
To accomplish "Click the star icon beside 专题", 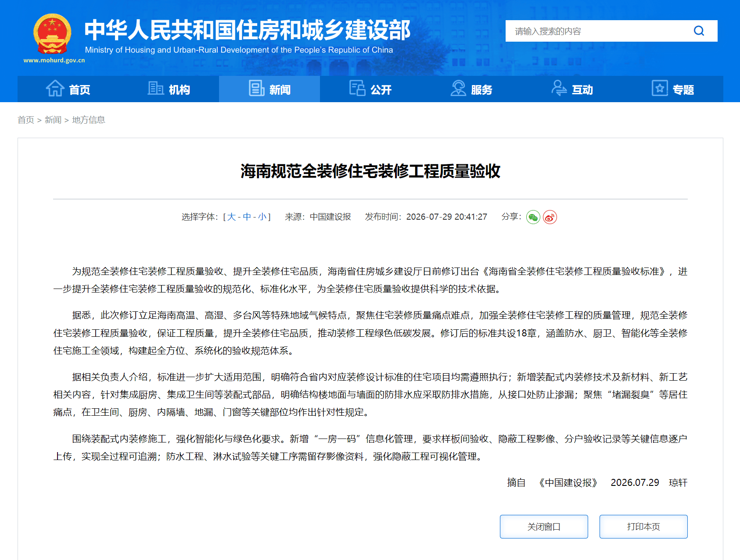I will (x=660, y=88).
